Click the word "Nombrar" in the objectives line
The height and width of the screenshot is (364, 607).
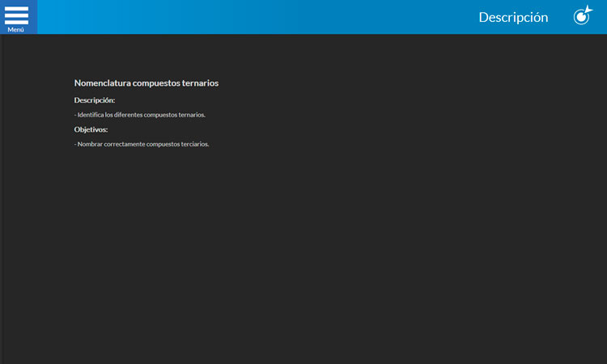point(90,144)
